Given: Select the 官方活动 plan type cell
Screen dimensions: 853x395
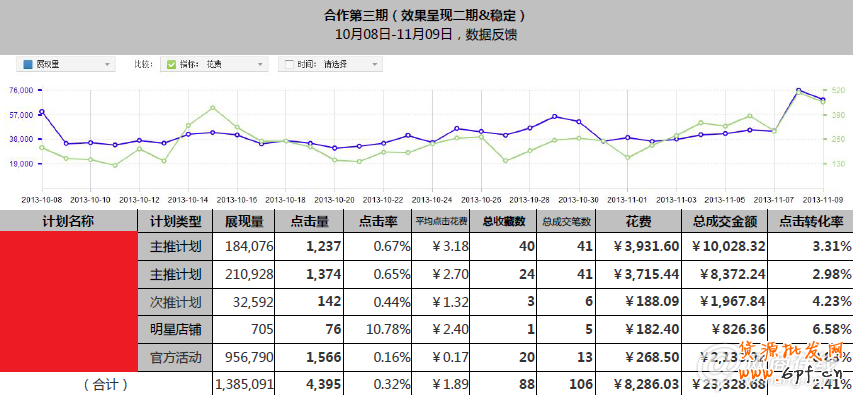Looking at the screenshot, I should [x=175, y=357].
